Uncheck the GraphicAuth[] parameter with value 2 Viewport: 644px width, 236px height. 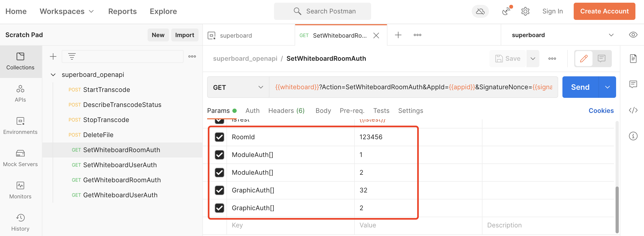coord(219,208)
